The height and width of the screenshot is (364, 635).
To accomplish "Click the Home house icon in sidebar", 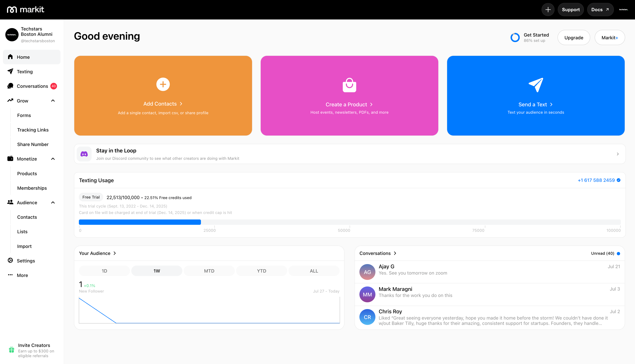I will (x=10, y=57).
